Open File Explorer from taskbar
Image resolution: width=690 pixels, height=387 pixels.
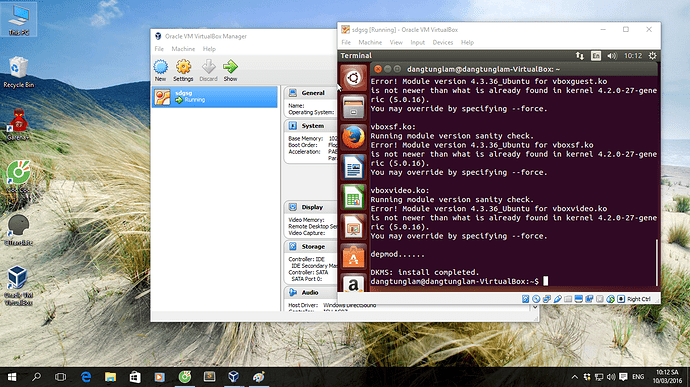pos(110,377)
